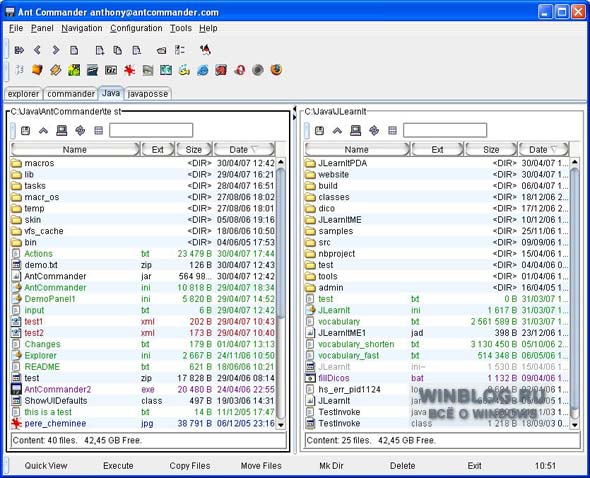Launch Firefox from the toolbar
The width and height of the screenshot is (590, 478).
tap(276, 70)
